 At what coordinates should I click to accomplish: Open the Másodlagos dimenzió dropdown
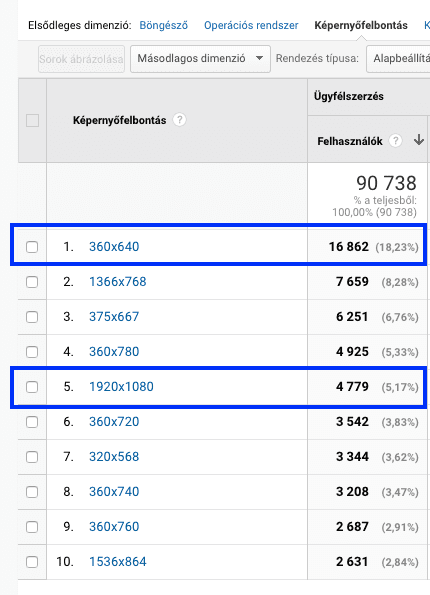tap(200, 59)
